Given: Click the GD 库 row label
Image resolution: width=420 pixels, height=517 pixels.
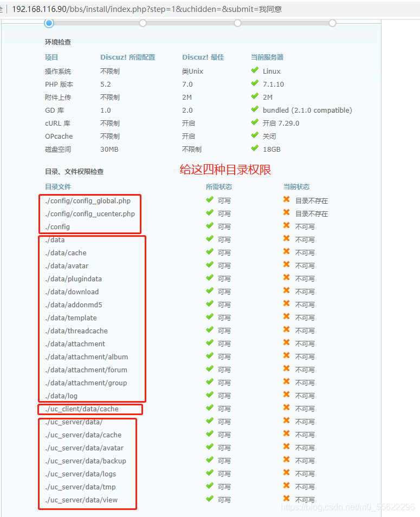Looking at the screenshot, I should pos(54,111).
